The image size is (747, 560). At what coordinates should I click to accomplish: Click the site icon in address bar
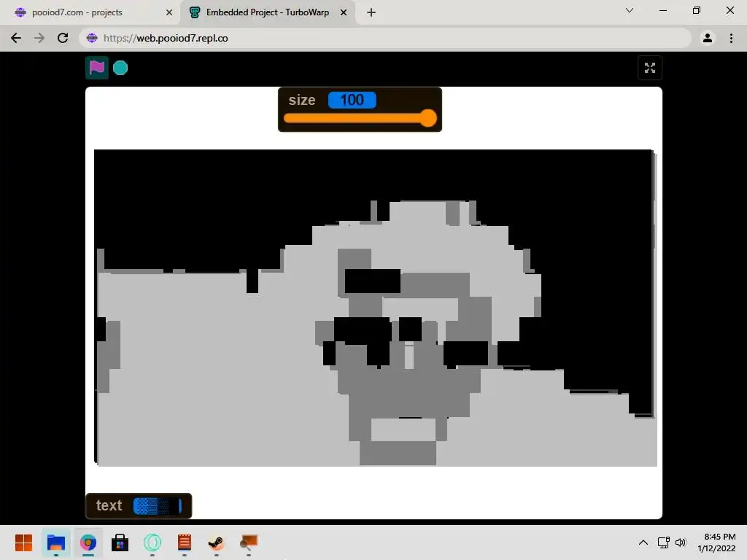click(x=92, y=38)
